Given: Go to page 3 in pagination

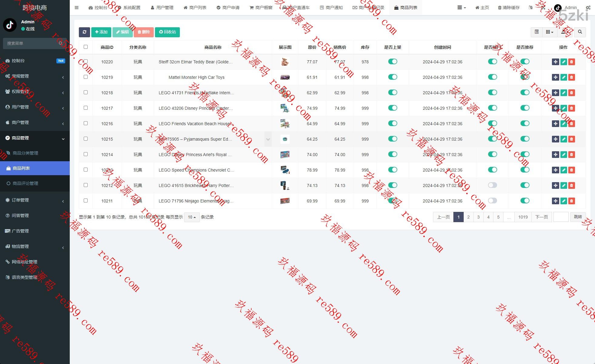Looking at the screenshot, I should (x=478, y=217).
